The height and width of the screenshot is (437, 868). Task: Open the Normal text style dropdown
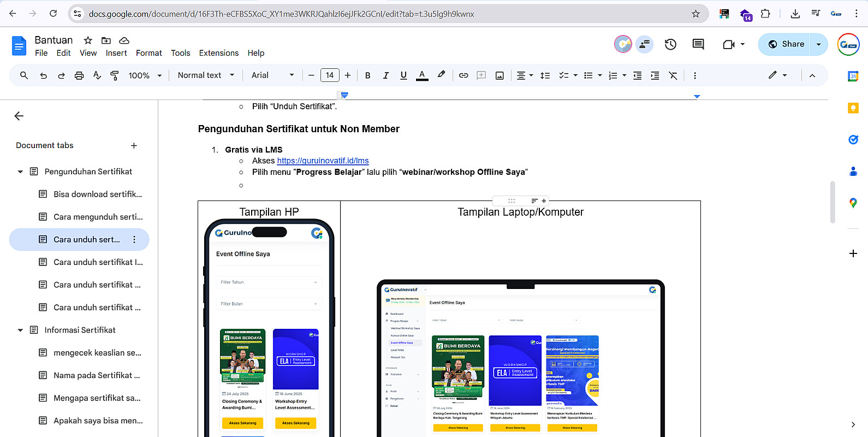pos(206,75)
